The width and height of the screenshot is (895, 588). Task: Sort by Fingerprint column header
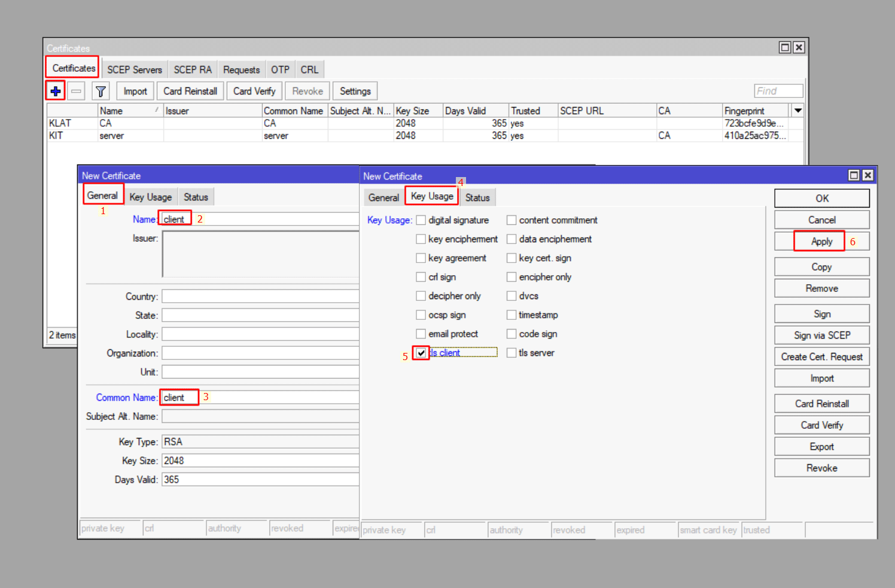coord(756,111)
